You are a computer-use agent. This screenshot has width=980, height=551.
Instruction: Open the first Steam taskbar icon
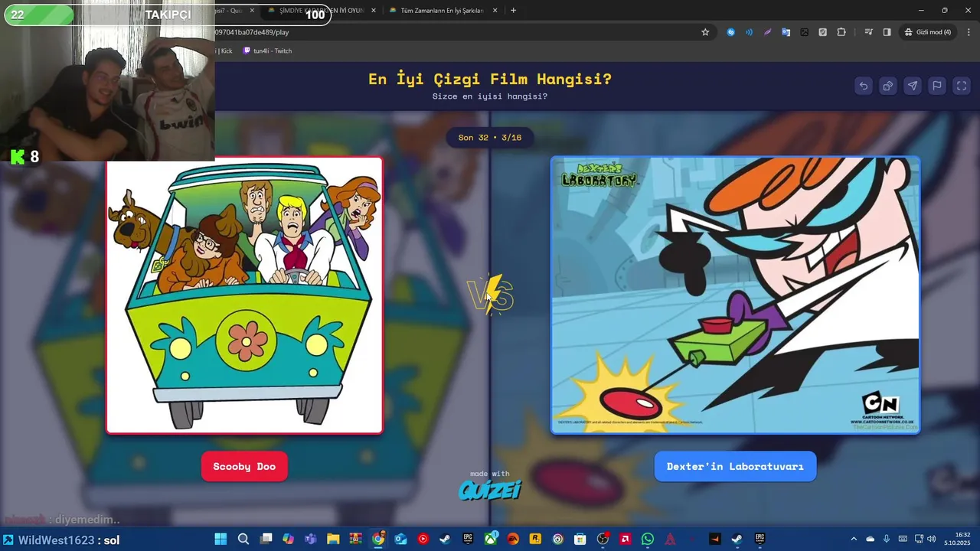point(445,539)
